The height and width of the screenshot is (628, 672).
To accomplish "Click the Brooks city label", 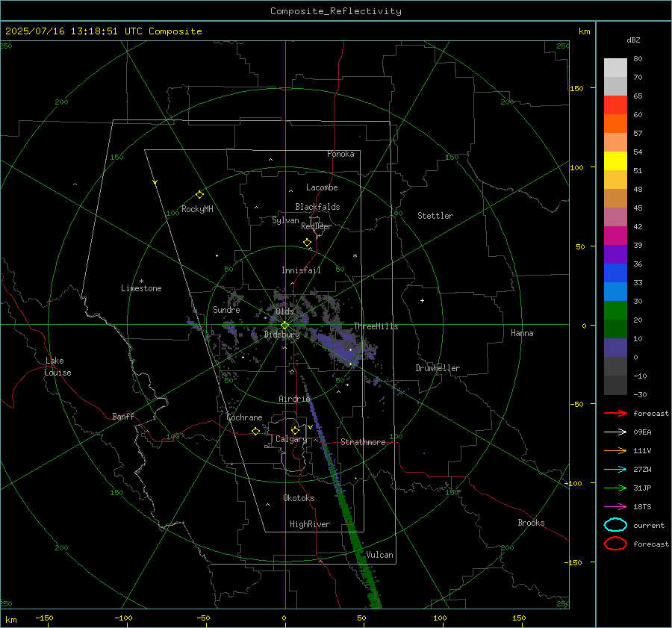I will pyautogui.click(x=531, y=523).
